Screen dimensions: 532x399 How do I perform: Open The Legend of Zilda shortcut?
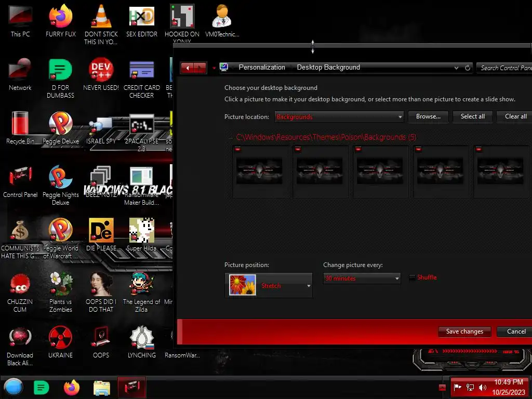[x=141, y=292]
